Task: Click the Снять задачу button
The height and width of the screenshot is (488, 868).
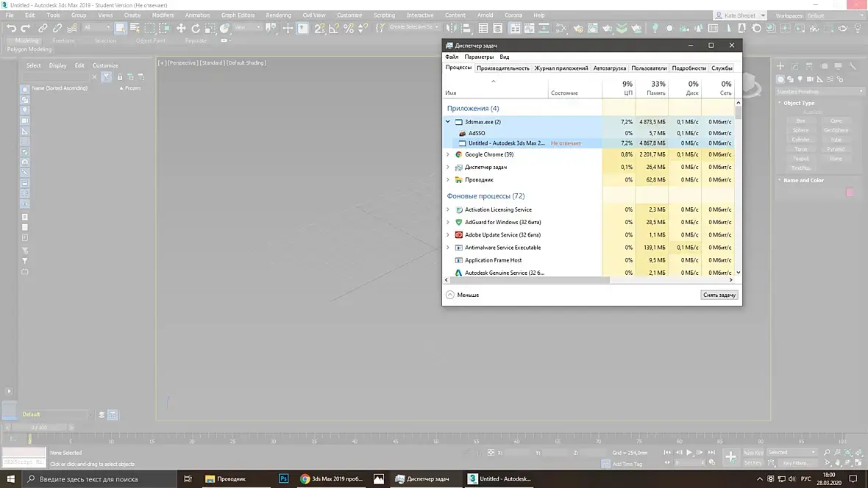Action: tap(719, 295)
